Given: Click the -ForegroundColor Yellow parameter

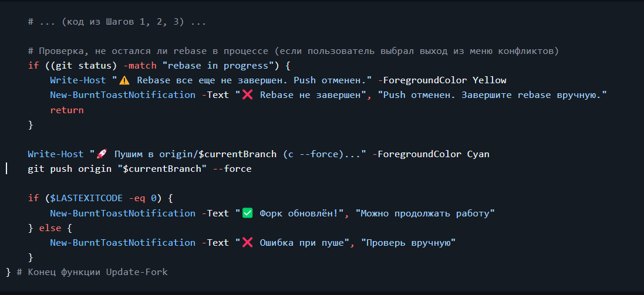Looking at the screenshot, I should coord(442,80).
